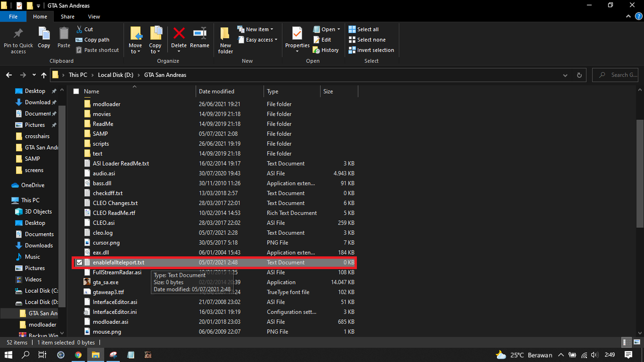Viewport: 644px width, 362px height.
Task: Rename the selected file
Action: (200, 38)
